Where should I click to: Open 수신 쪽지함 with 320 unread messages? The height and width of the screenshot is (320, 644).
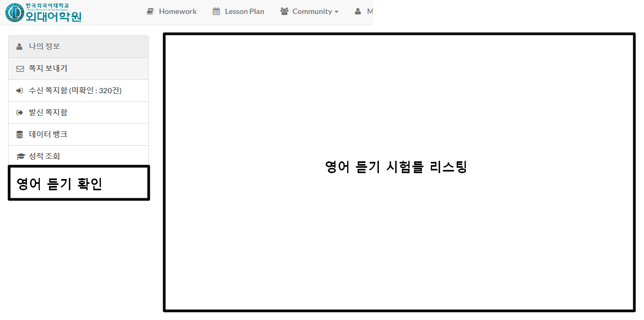(x=78, y=91)
